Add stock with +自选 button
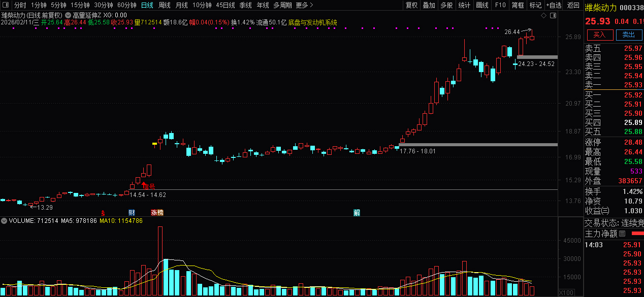The image size is (644, 297). point(554,5)
